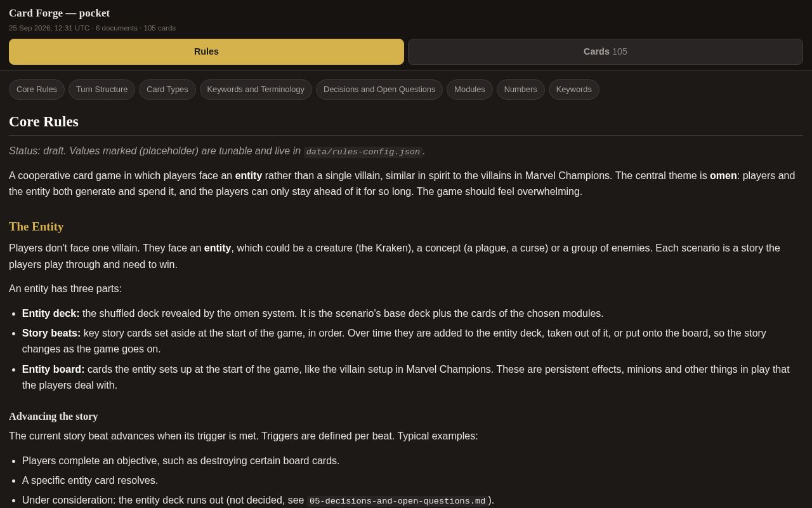Click the Entity deck: bullet label
This screenshot has height=508, width=812.
(x=51, y=314)
